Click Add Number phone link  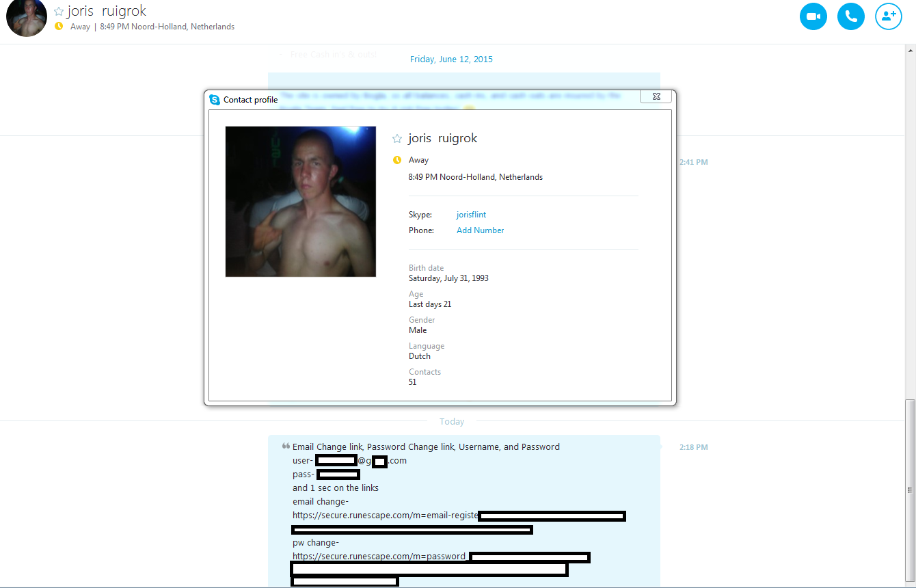480,230
